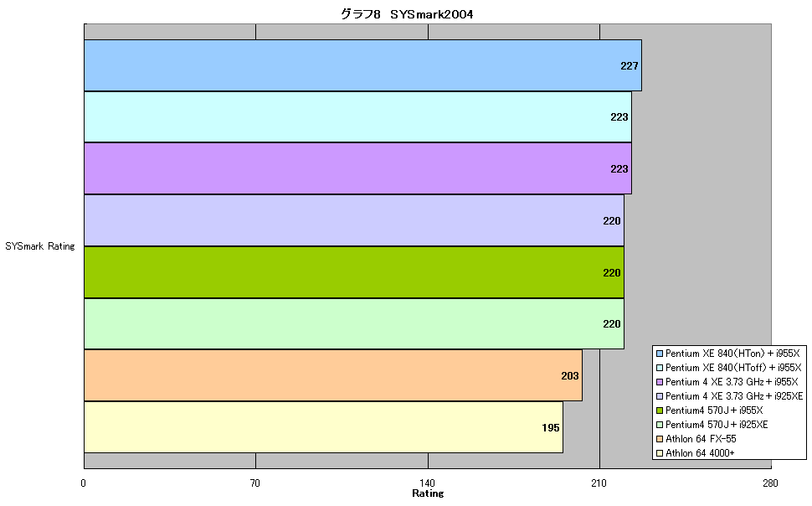Select the light cyan bar below the 227 bar

pyautogui.click(x=357, y=116)
